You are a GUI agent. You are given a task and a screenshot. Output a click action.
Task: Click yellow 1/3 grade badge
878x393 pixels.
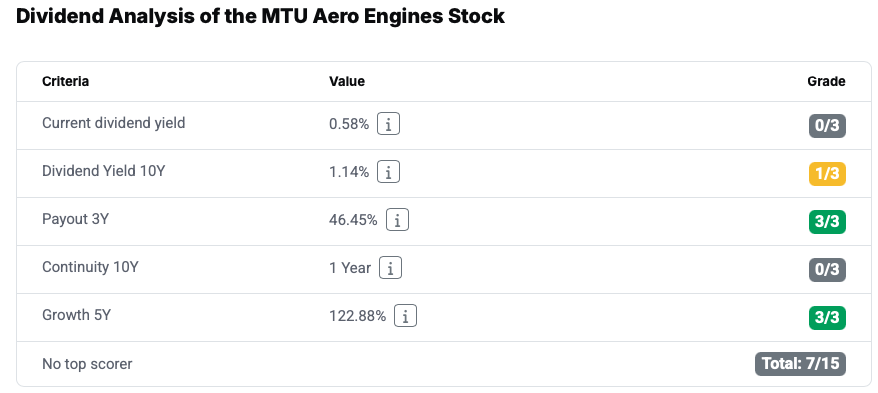pyautogui.click(x=827, y=174)
